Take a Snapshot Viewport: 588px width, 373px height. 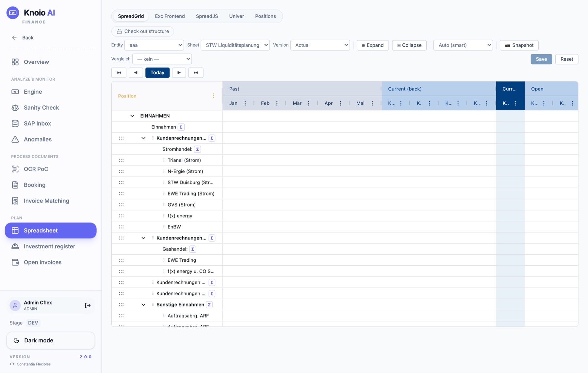click(519, 45)
